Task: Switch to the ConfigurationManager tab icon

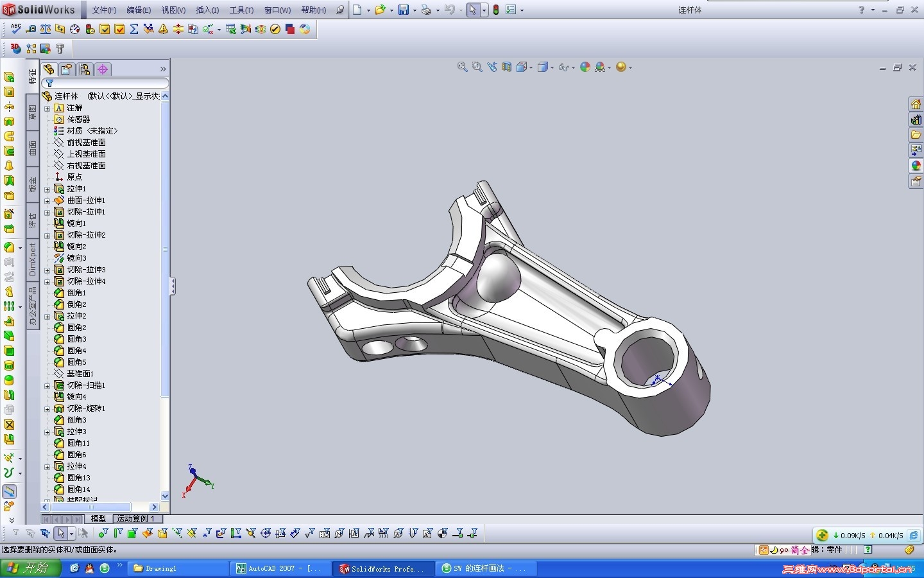Action: [85, 69]
